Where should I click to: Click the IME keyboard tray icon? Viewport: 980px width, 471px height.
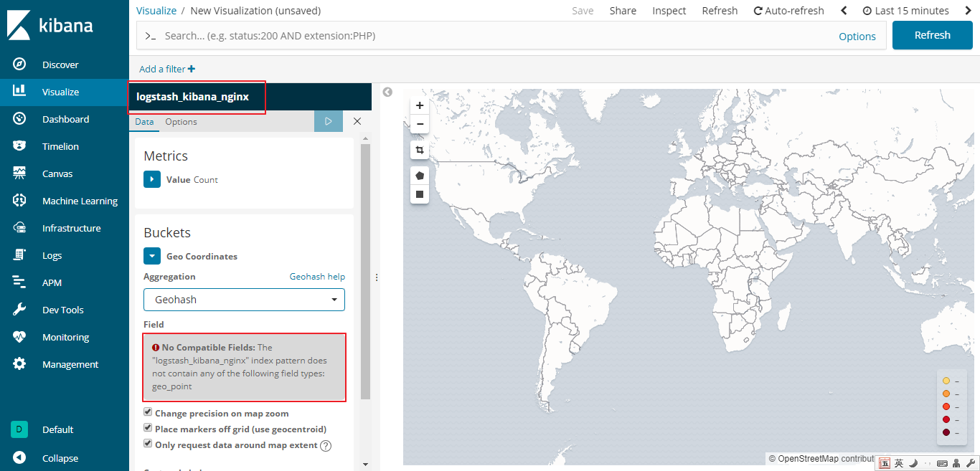(942, 464)
